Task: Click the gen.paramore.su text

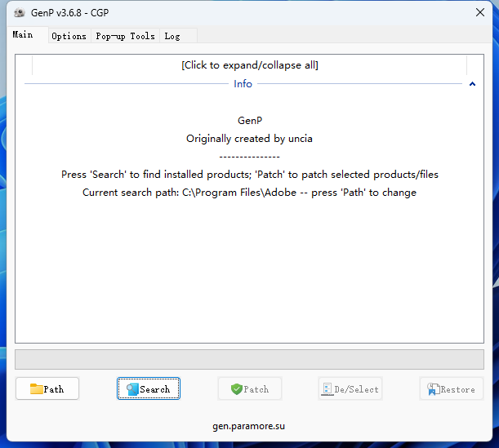Action: (x=248, y=426)
